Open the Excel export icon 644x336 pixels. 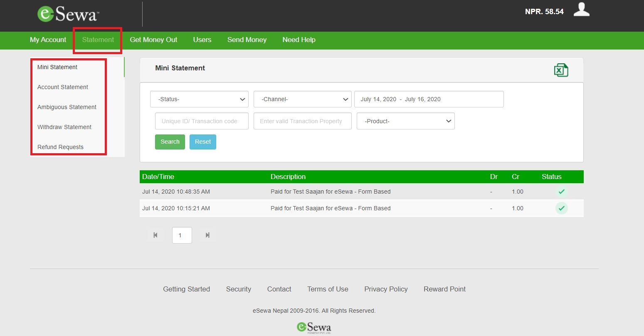click(x=561, y=70)
